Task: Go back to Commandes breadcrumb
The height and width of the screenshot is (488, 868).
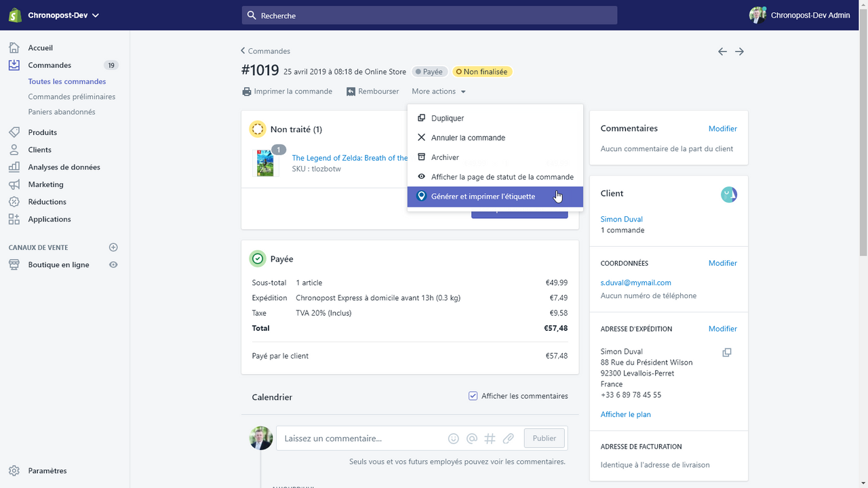Action: click(x=266, y=51)
